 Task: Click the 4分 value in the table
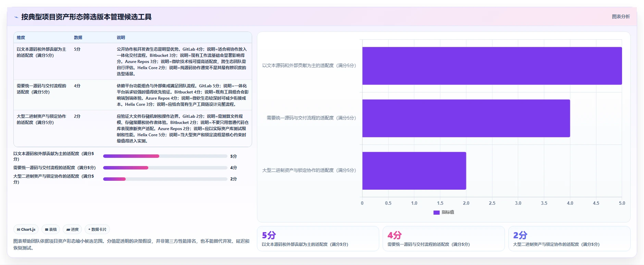coord(77,86)
